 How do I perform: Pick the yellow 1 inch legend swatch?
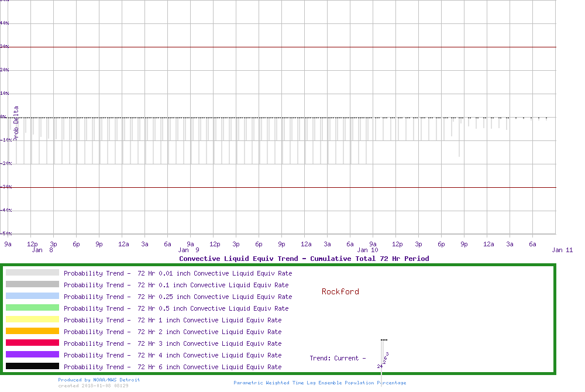click(32, 319)
